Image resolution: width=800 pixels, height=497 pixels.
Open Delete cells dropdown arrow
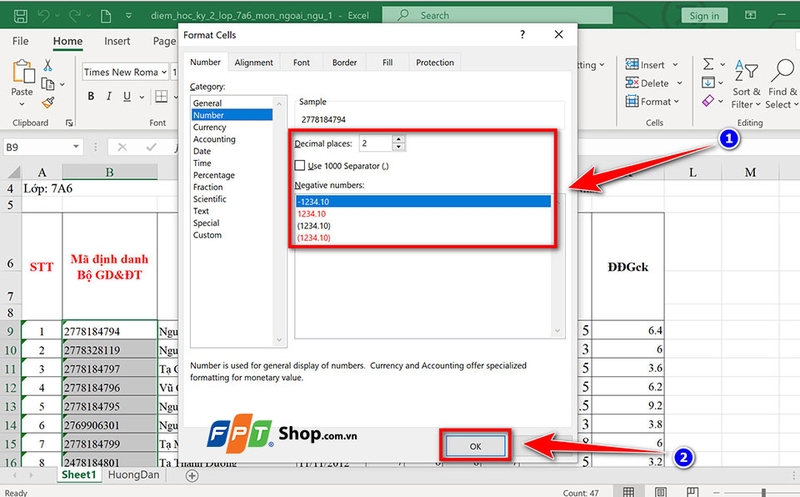tap(679, 83)
